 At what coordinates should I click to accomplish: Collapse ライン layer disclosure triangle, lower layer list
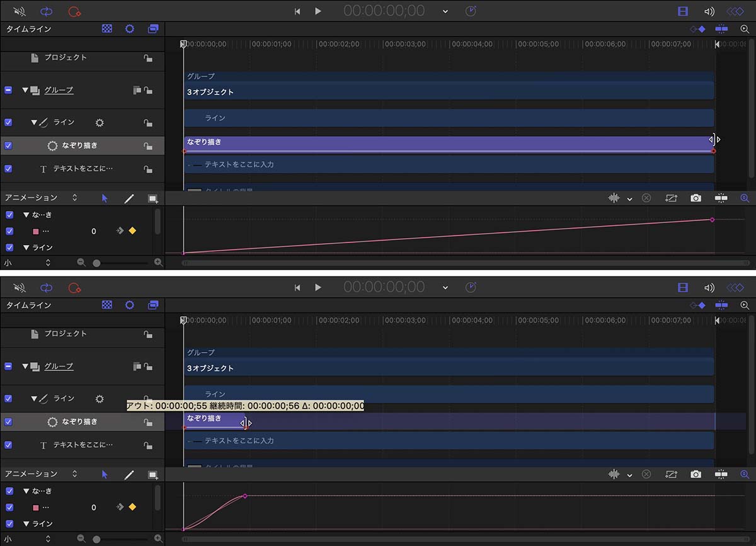[x=35, y=399]
